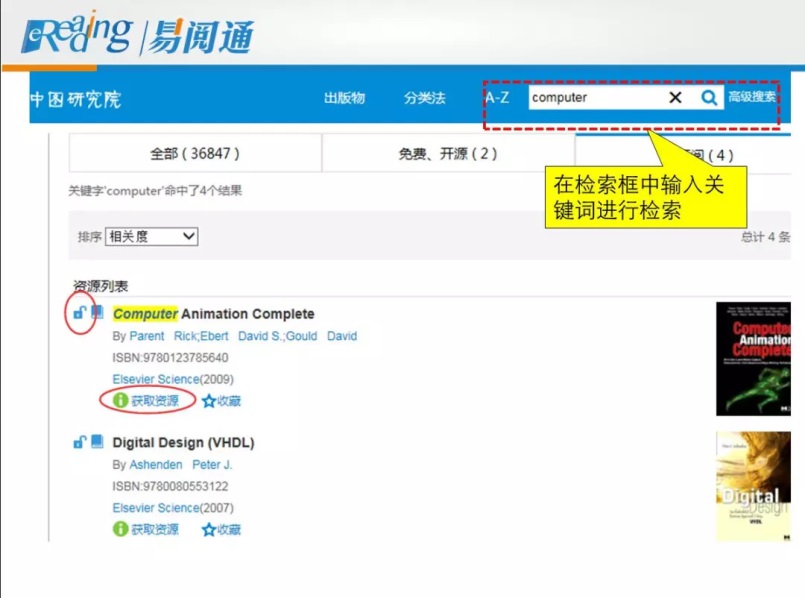This screenshot has width=805, height=598.
Task: Open 出版物 menu in navigation bar
Action: click(344, 98)
